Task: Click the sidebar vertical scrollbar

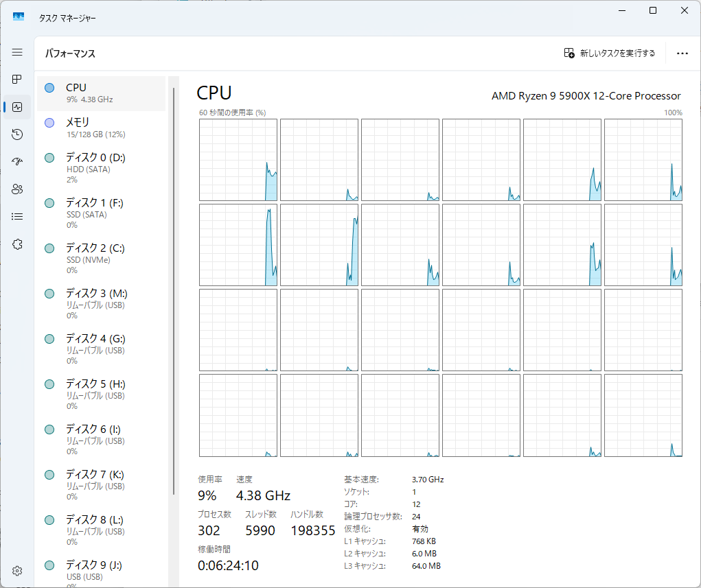Action: pos(174,291)
